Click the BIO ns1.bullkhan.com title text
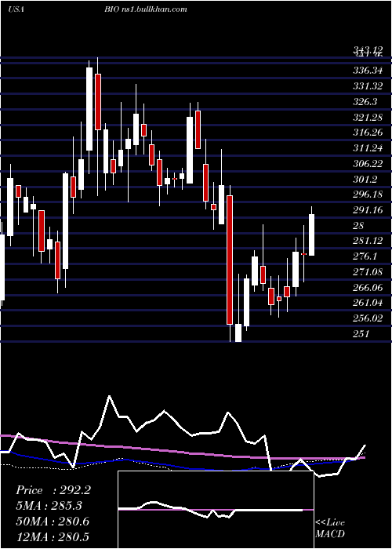Screen dimensions: 392x549 (145, 9)
